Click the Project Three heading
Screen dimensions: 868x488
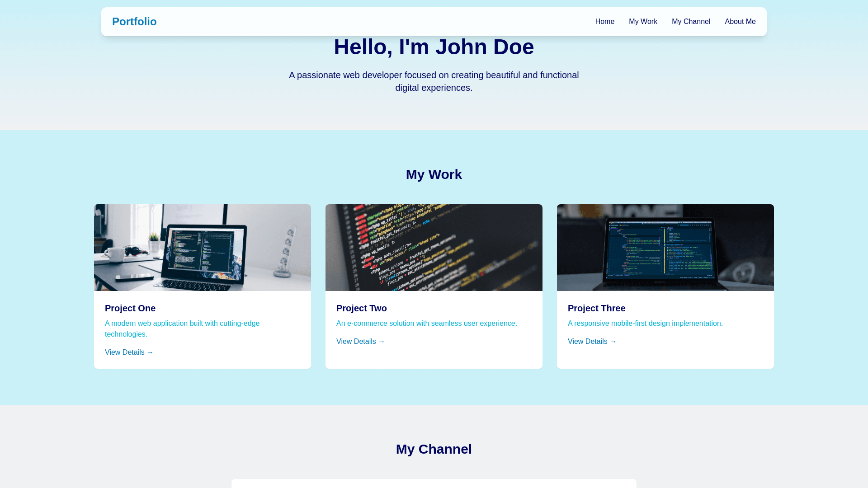click(x=597, y=308)
